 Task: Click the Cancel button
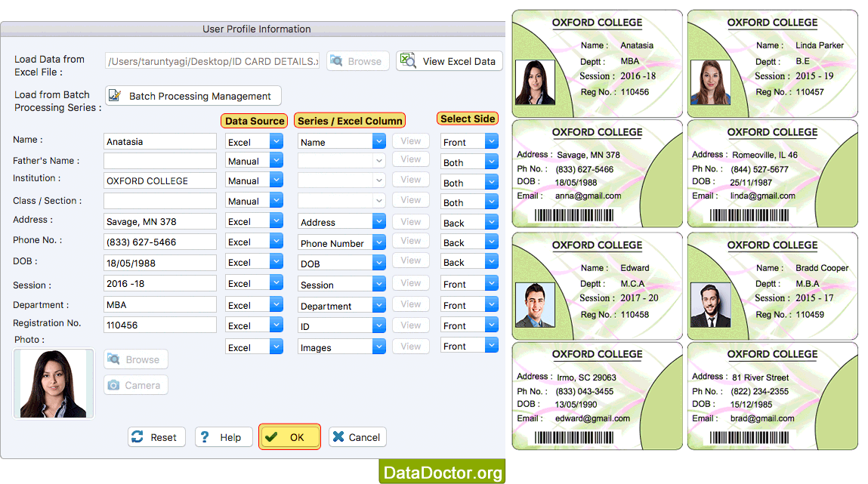click(357, 437)
